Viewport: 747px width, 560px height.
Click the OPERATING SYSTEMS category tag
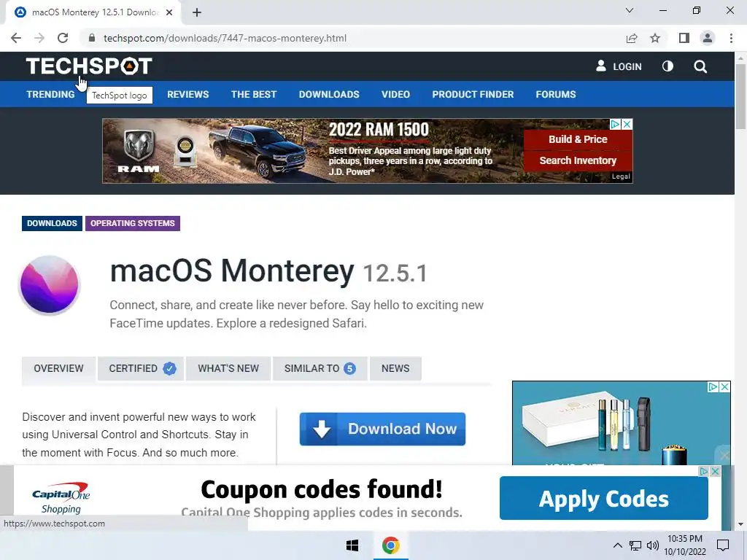(133, 223)
